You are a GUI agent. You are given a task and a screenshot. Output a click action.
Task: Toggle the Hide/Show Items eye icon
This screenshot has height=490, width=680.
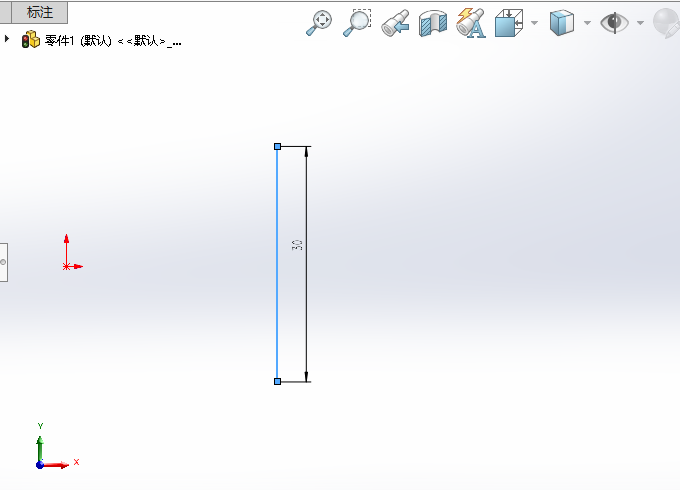tap(614, 23)
